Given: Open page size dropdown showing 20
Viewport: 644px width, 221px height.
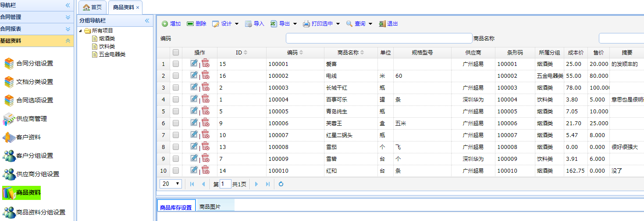Looking at the screenshot, I should 171,184.
